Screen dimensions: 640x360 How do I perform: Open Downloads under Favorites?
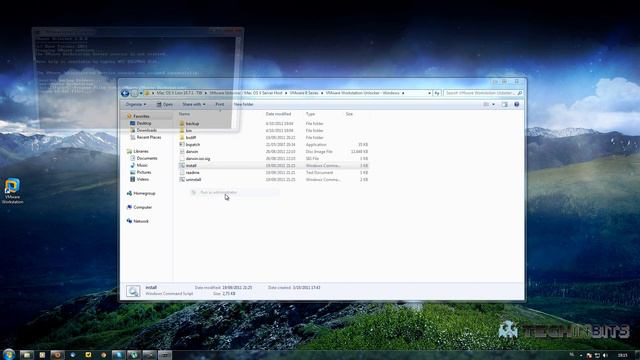pos(146,130)
